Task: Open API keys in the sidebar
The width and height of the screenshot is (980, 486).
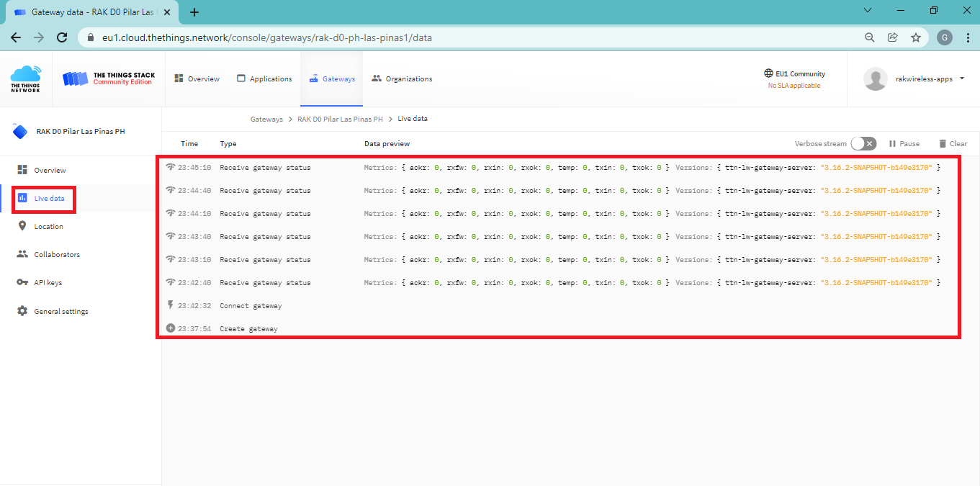Action: point(48,283)
